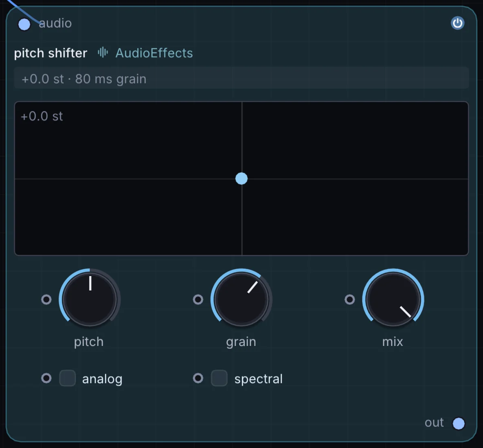Click the analog label
Screen dimensions: 483x448
point(102,379)
